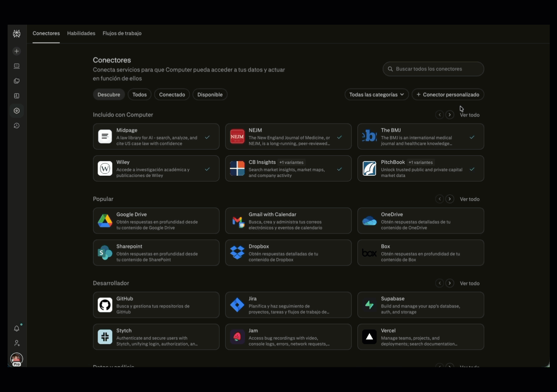The image size is (557, 392).
Task: Show next Desarrollador connectors
Action: pyautogui.click(x=450, y=283)
